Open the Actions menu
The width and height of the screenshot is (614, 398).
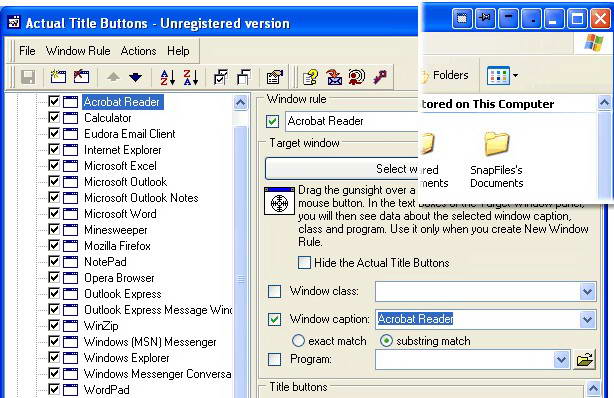coord(138,51)
